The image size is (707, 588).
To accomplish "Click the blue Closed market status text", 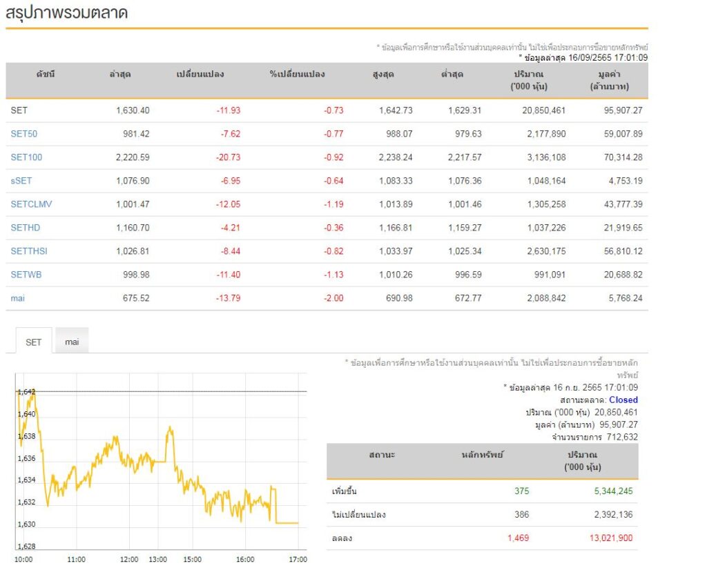I will (623, 400).
